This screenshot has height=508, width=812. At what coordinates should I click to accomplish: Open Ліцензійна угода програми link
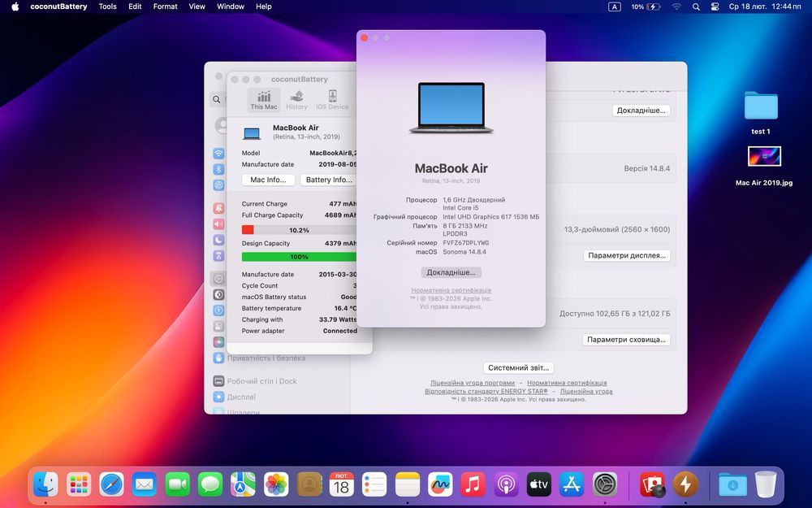(473, 383)
